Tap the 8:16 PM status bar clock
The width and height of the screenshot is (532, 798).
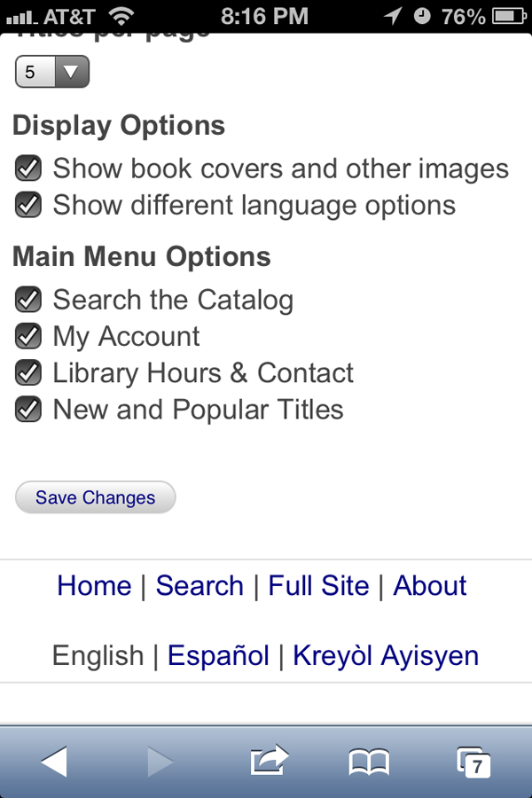(264, 16)
